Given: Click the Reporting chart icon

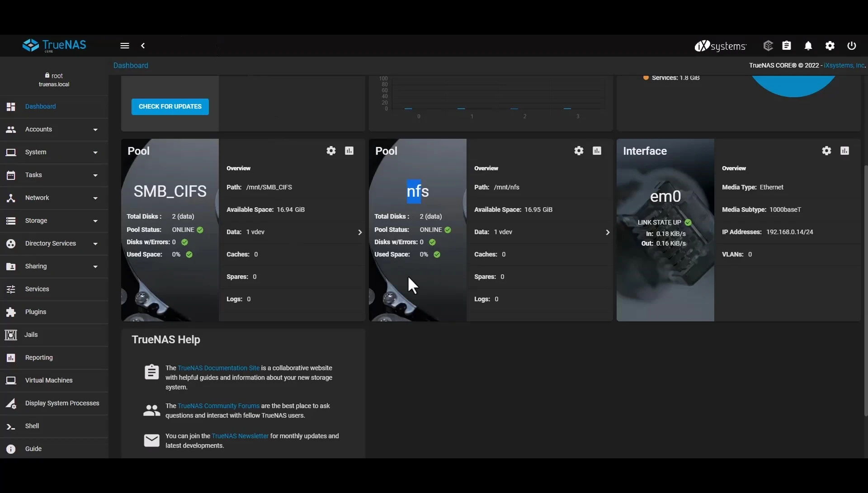Looking at the screenshot, I should pyautogui.click(x=11, y=358).
